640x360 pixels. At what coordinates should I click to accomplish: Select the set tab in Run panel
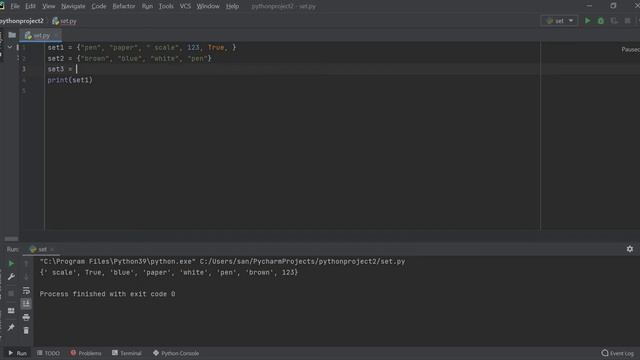click(38, 249)
